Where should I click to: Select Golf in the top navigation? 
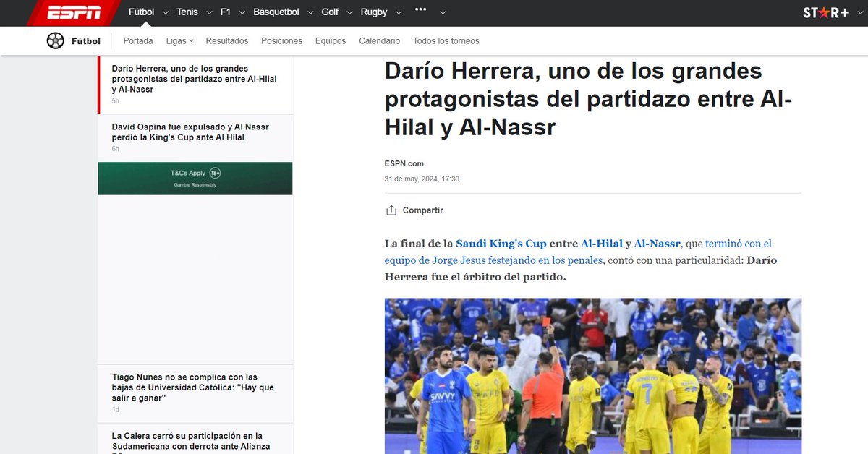pyautogui.click(x=330, y=12)
